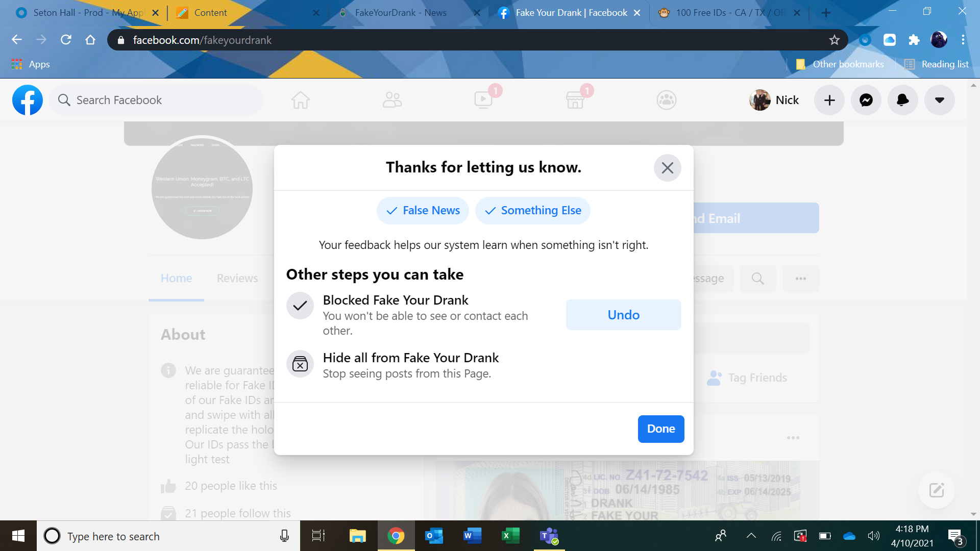Open Notifications bell
The image size is (980, 551).
point(903,100)
